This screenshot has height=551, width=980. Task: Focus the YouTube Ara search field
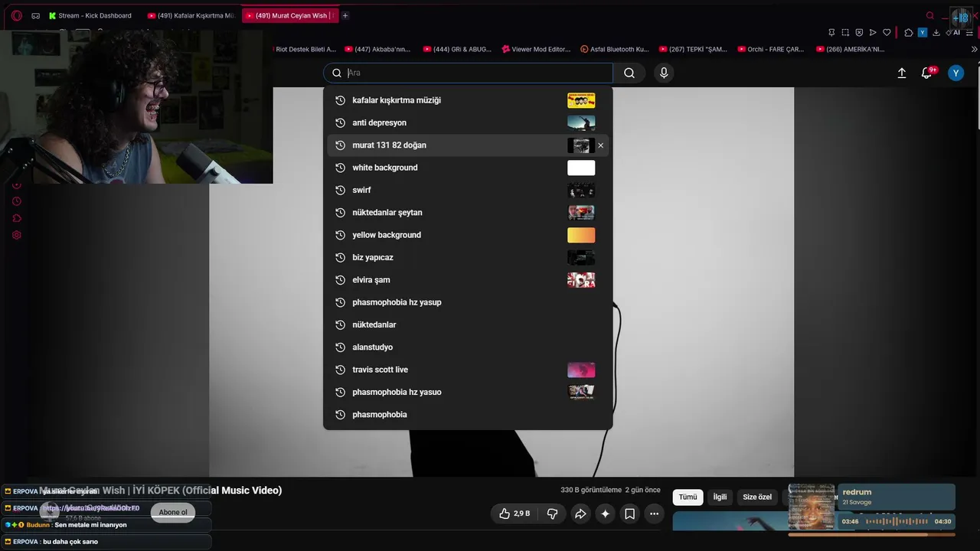pos(469,73)
